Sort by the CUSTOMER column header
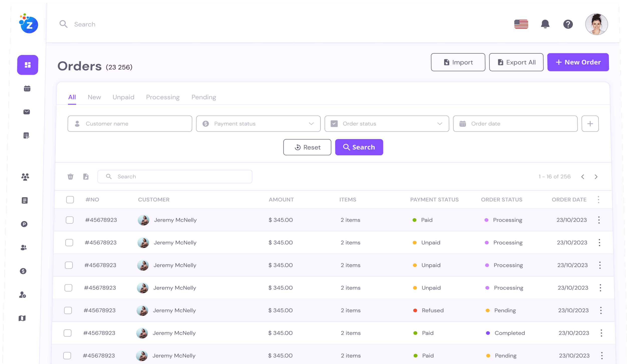 (154, 200)
